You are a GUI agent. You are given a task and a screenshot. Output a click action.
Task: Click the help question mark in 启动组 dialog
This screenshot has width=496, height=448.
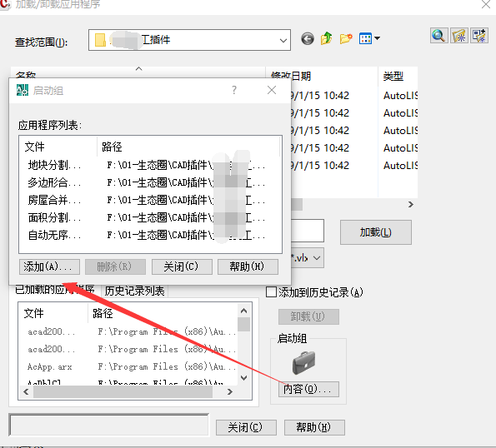click(x=233, y=91)
